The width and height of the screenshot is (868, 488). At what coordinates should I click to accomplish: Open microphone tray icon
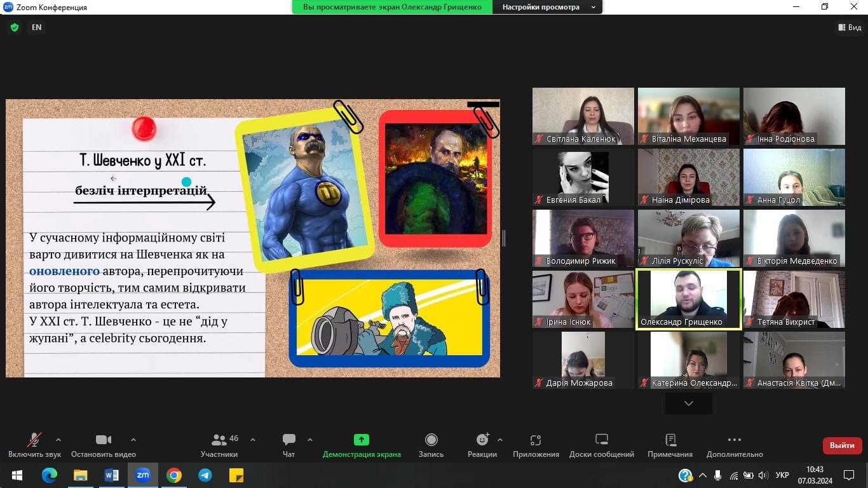click(718, 475)
